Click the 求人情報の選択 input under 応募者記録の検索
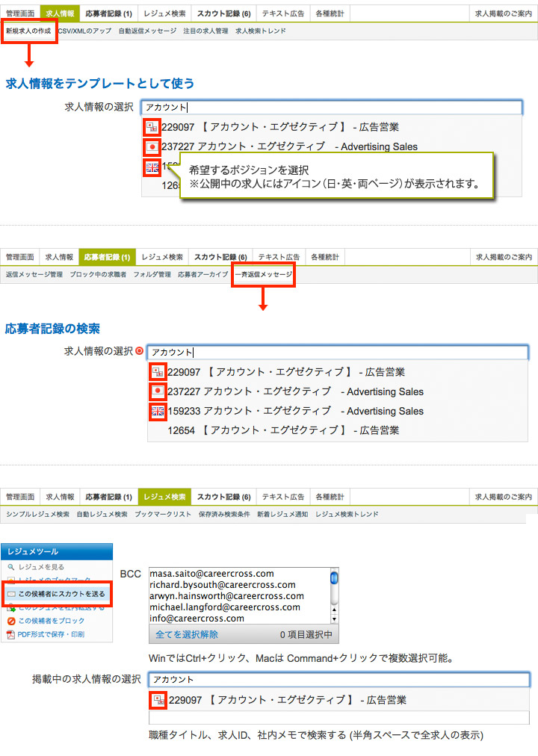Viewport: 538px width, 756px height. [338, 352]
